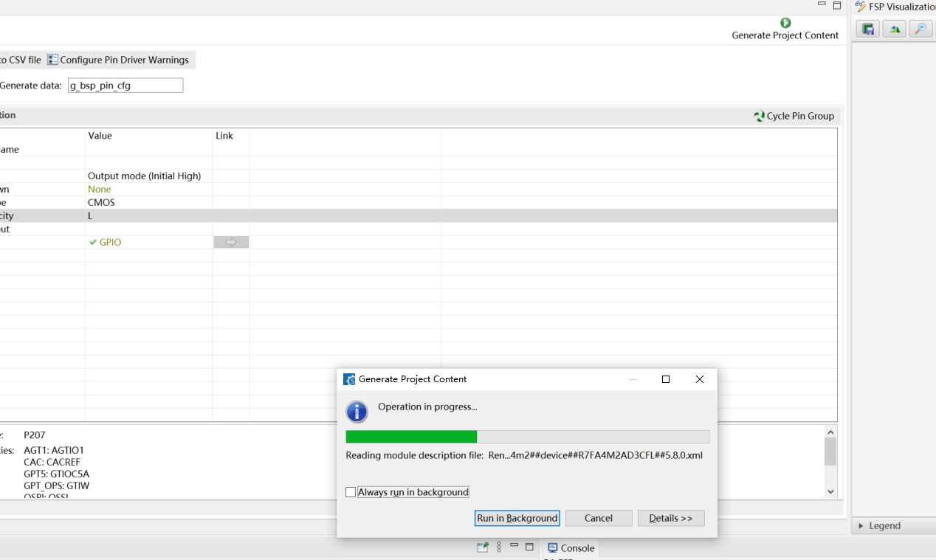Click the Run in Background button
This screenshot has height=560, width=936.
(517, 518)
